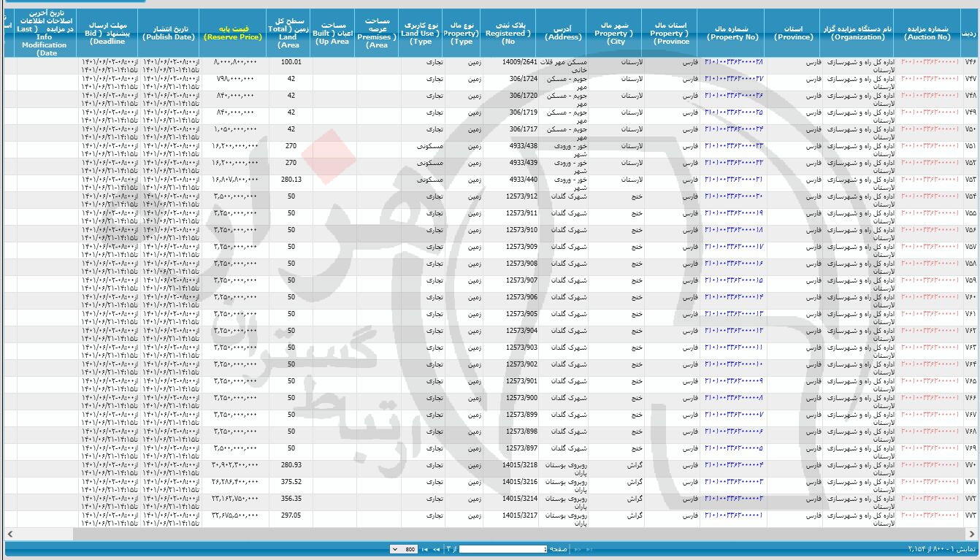Click the land area value 356.35
Screen dimensions: 980x560
pos(291,498)
